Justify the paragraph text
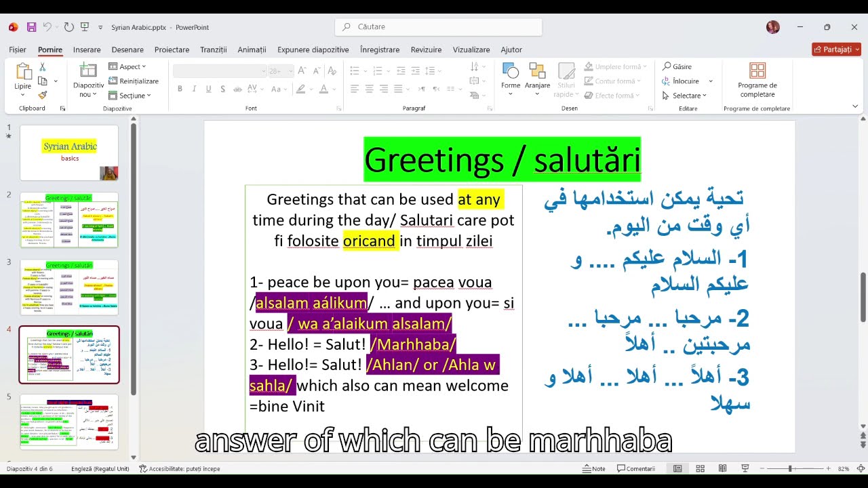This screenshot has width=868, height=488. 398,89
